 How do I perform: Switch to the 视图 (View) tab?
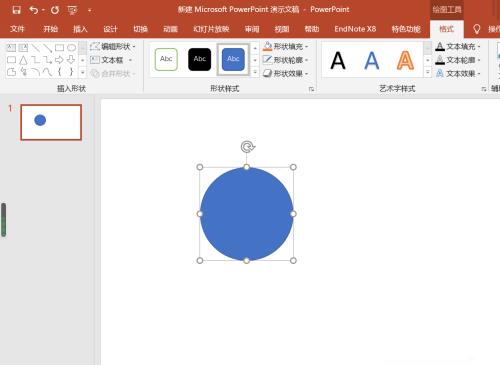282,29
